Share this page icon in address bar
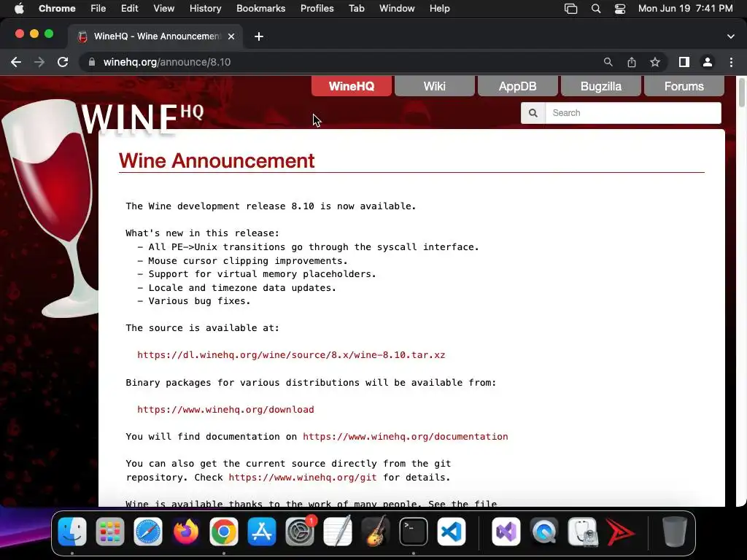747x560 pixels. pos(632,62)
